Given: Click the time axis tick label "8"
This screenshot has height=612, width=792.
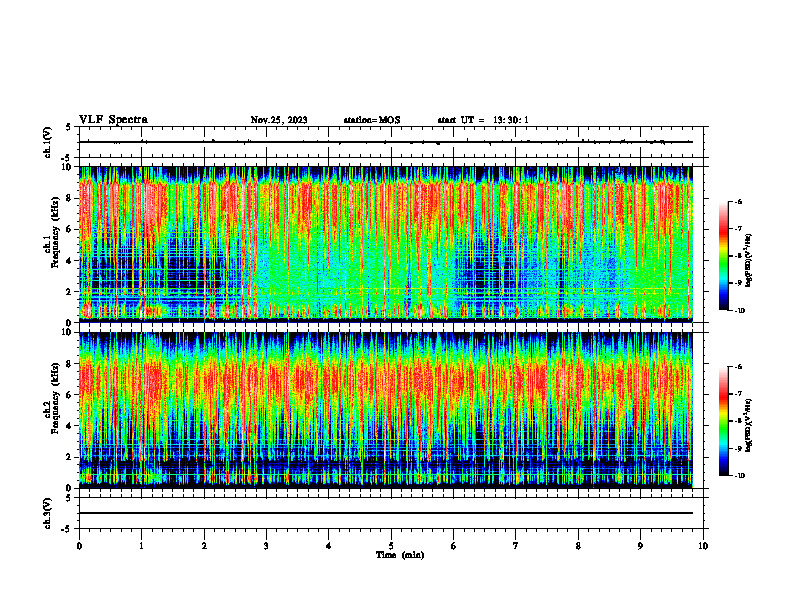Looking at the screenshot, I should tap(578, 546).
